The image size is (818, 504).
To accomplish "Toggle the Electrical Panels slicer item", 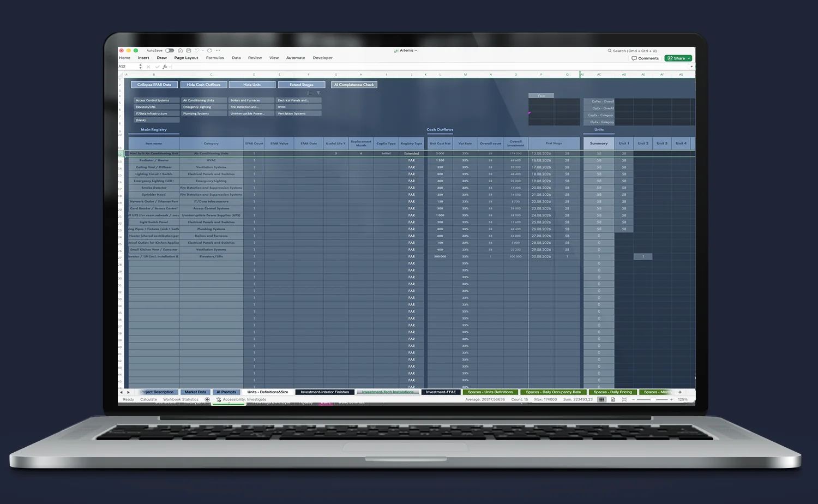I will point(299,100).
